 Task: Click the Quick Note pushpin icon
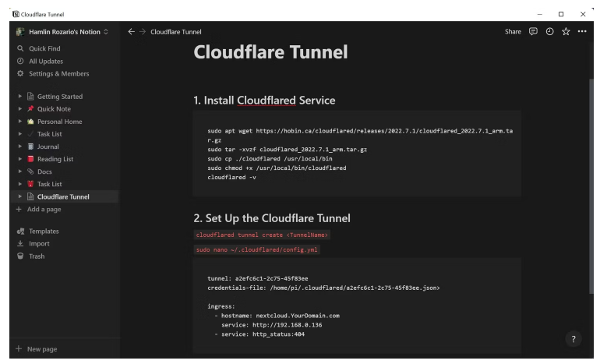tap(30, 108)
